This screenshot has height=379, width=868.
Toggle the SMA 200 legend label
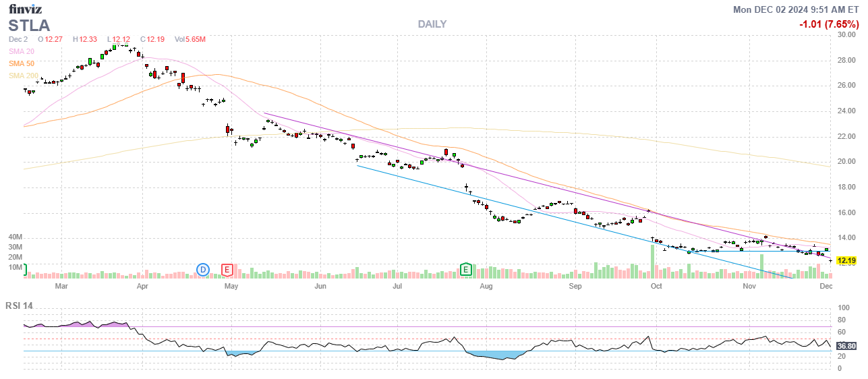tap(23, 76)
